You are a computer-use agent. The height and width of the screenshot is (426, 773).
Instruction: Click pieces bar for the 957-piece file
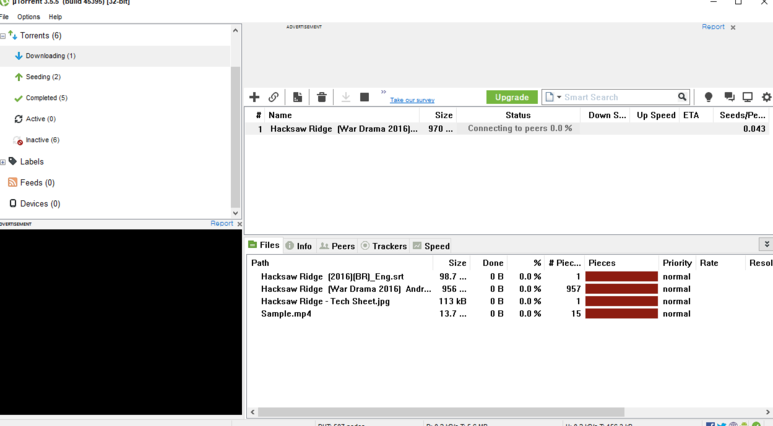click(621, 289)
